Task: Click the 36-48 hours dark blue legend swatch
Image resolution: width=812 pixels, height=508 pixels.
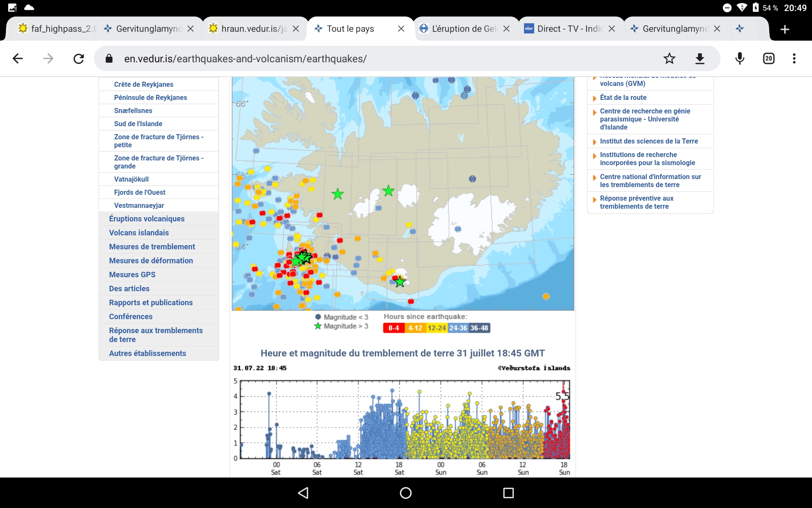Action: tap(480, 328)
